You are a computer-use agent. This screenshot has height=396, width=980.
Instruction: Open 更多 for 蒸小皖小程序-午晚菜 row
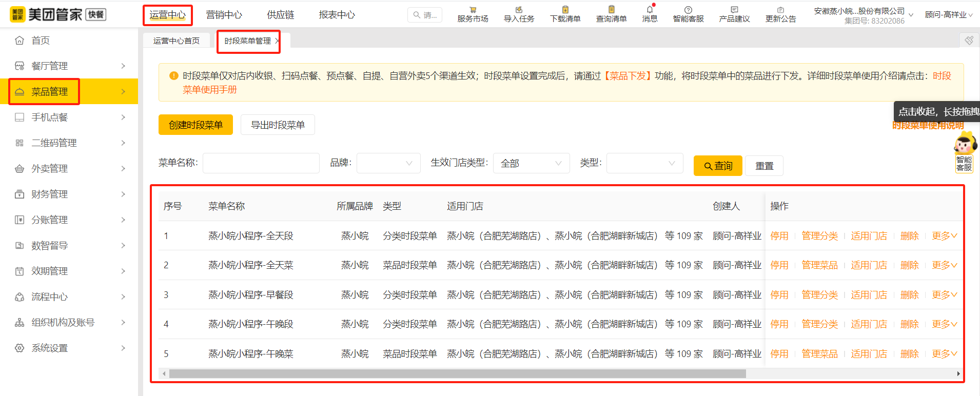[x=945, y=354]
